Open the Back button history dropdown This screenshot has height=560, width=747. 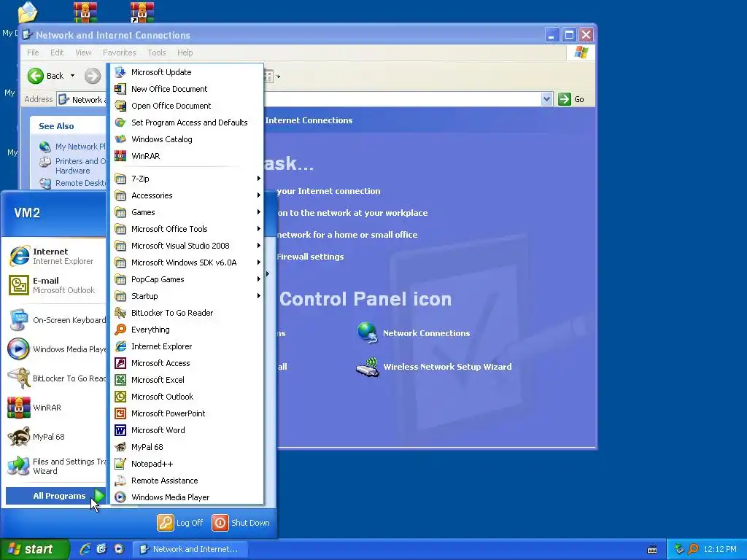point(72,76)
